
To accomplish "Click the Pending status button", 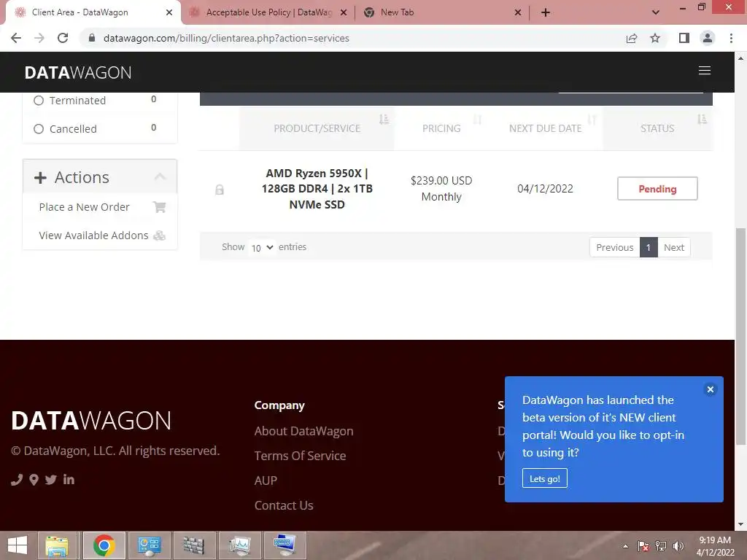I will pos(657,189).
